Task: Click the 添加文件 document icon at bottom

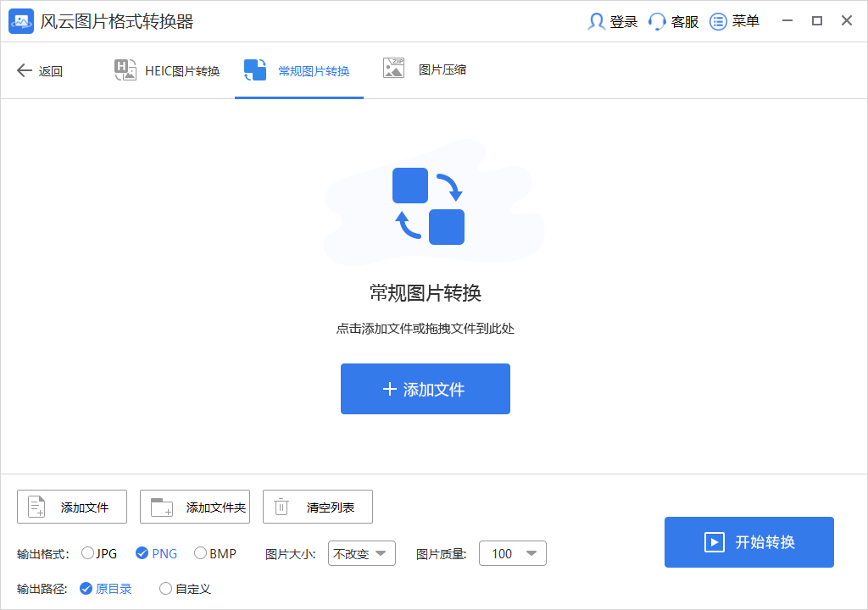Action: [36, 506]
